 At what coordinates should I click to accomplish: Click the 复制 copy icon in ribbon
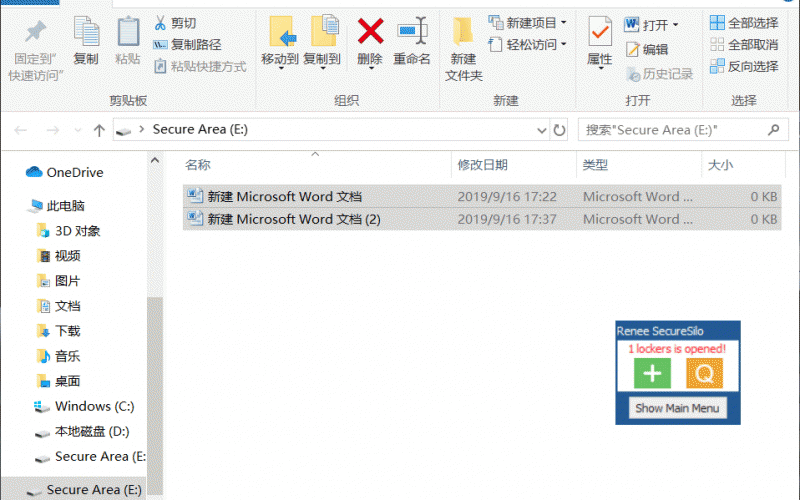tap(86, 32)
